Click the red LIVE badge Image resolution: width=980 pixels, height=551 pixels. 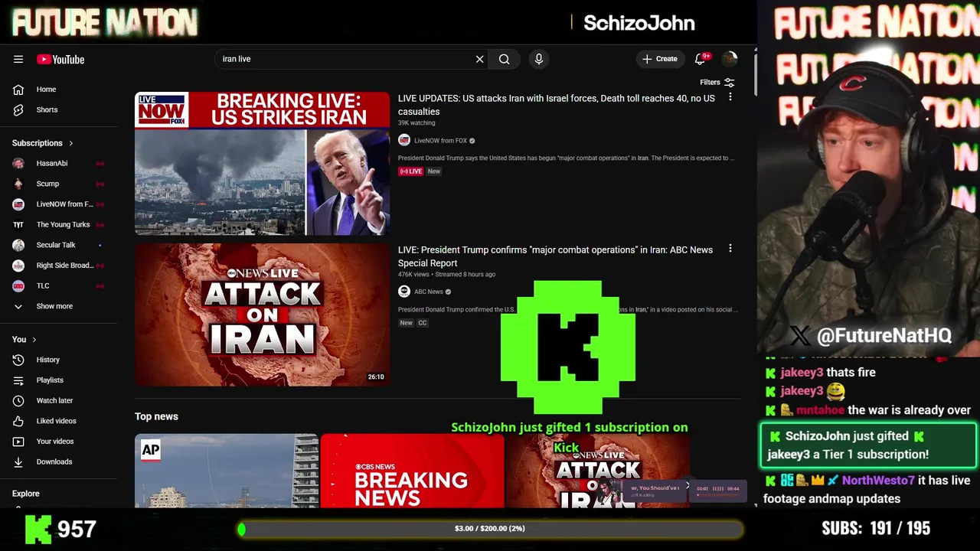tap(411, 171)
